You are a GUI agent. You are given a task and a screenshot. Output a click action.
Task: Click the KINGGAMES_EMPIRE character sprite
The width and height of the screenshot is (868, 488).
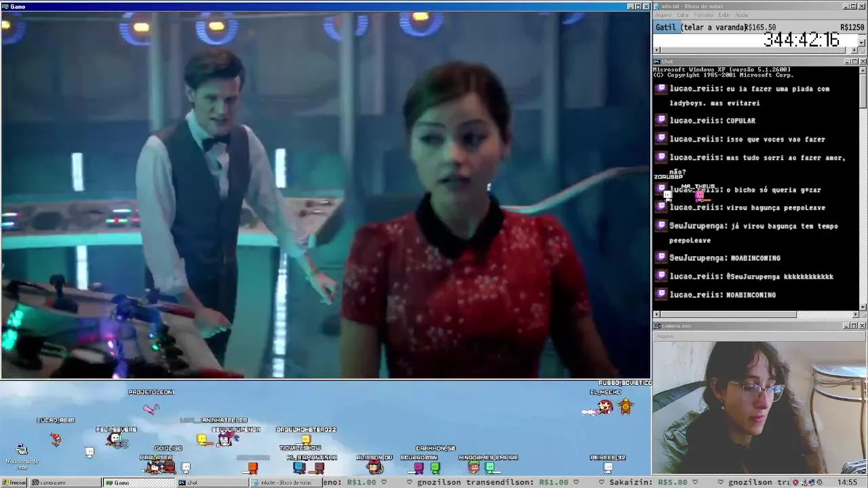pyautogui.click(x=473, y=467)
